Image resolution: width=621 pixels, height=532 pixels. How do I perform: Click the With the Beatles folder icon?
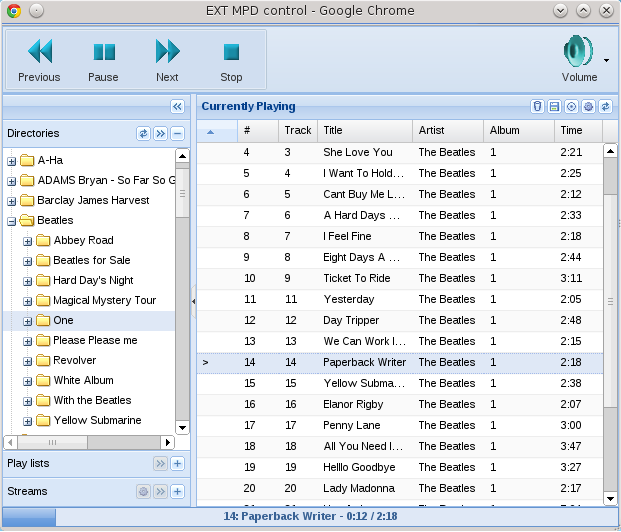[43, 400]
